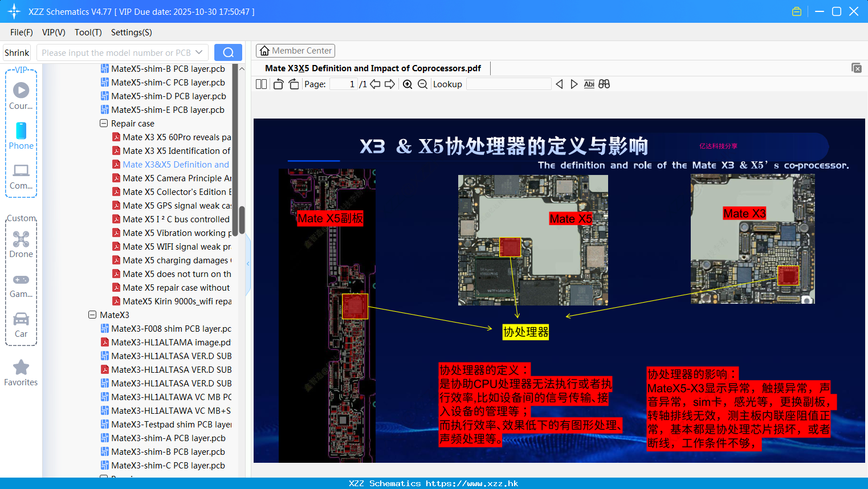Screen dimensions: 868x489
Task: Toggle the two-page view icon in PDF toolbar
Action: coord(261,84)
